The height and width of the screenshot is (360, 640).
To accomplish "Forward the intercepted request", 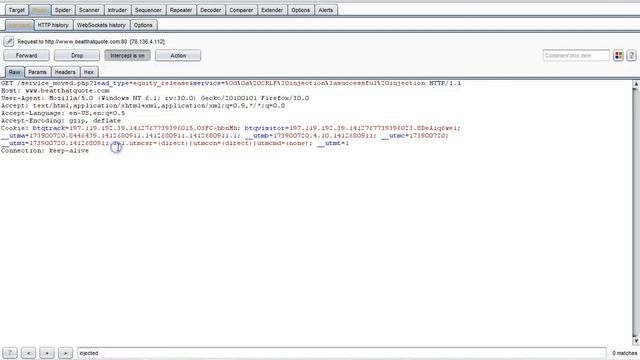I will click(x=27, y=56).
